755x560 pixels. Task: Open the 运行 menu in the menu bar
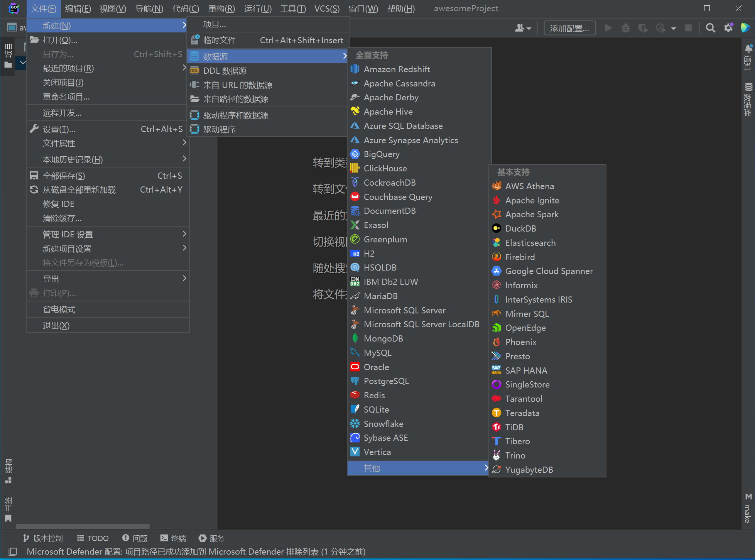pos(258,8)
